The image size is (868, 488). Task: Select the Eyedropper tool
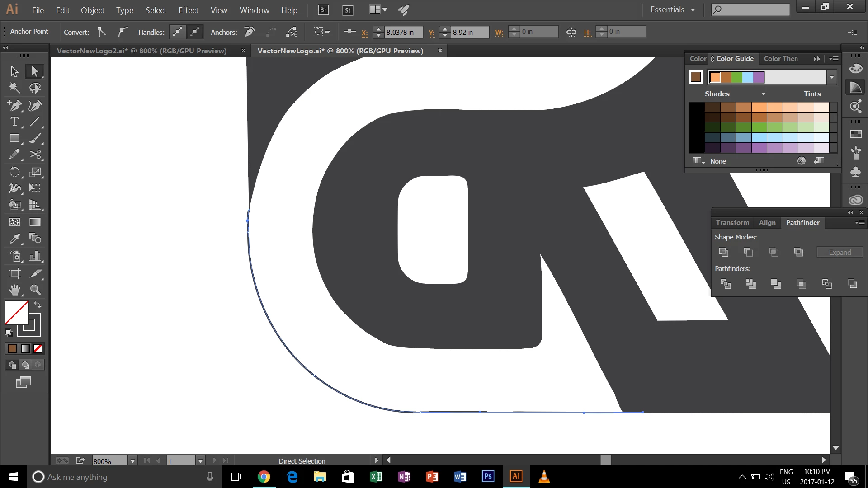point(14,238)
